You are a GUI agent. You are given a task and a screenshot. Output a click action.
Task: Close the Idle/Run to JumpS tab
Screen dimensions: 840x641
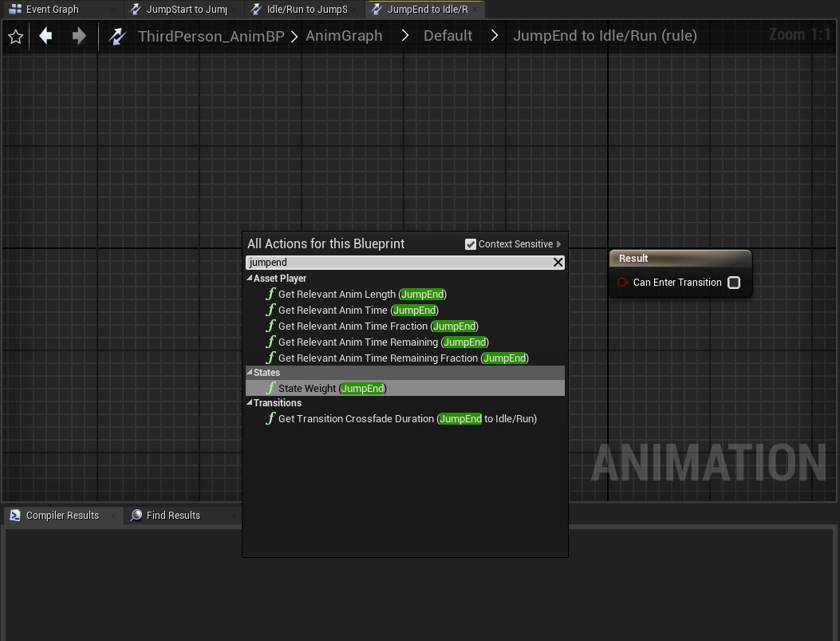pos(355,9)
